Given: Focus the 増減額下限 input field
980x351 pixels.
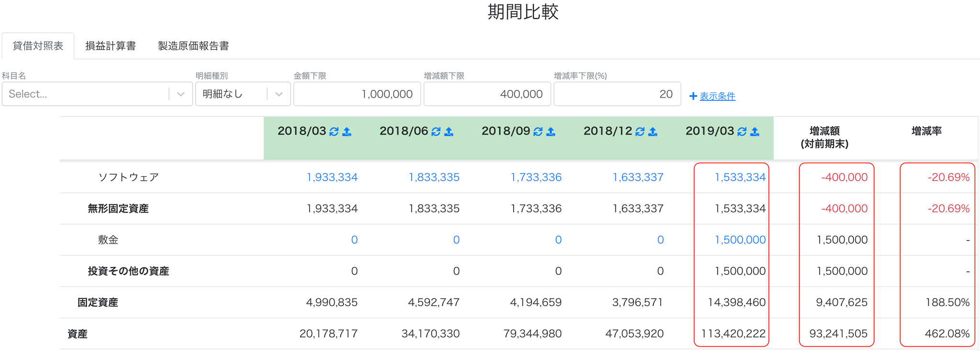Looking at the screenshot, I should (x=487, y=94).
